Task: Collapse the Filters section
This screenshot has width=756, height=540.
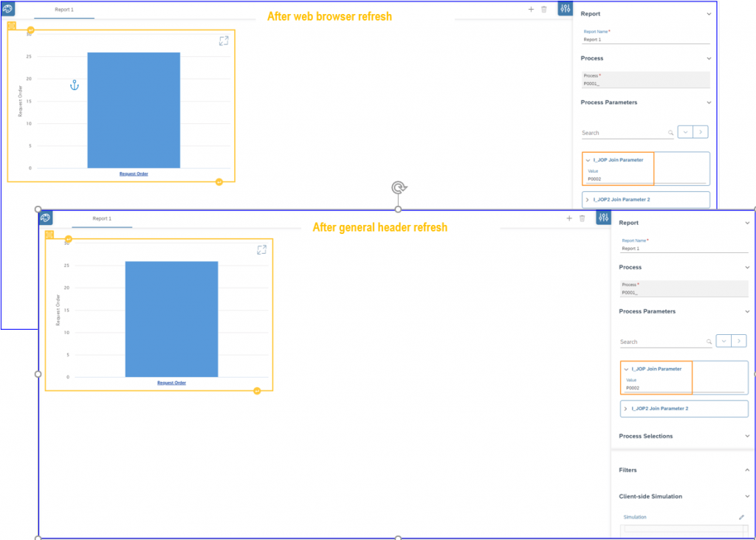Action: (x=747, y=470)
